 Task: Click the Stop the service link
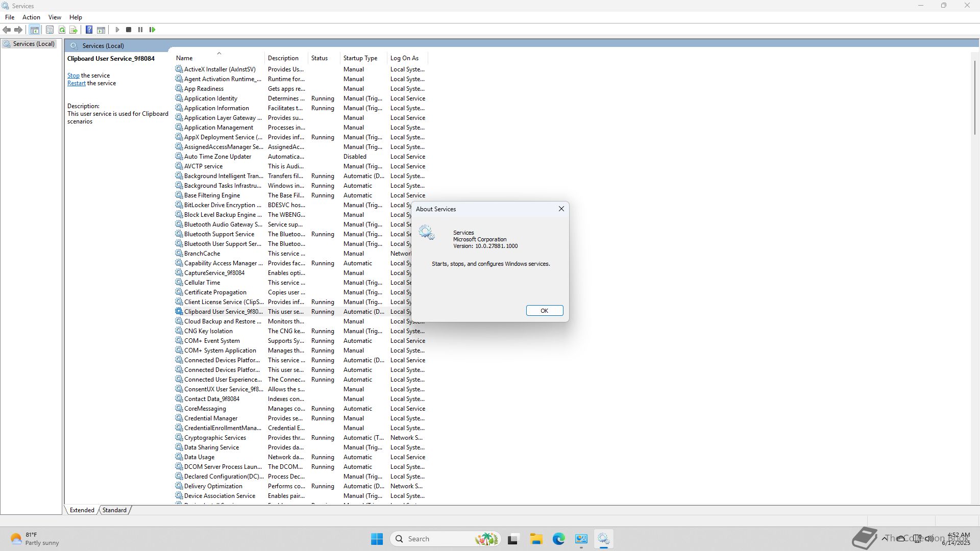(x=73, y=76)
